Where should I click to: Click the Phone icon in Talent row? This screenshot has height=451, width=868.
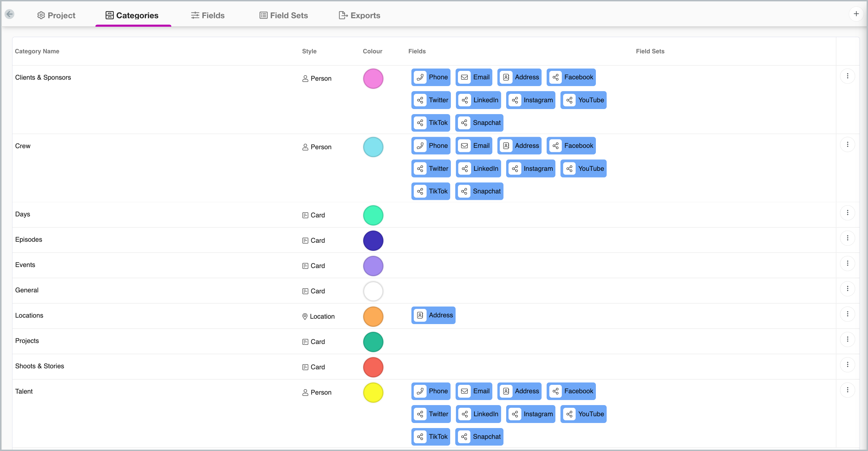420,391
